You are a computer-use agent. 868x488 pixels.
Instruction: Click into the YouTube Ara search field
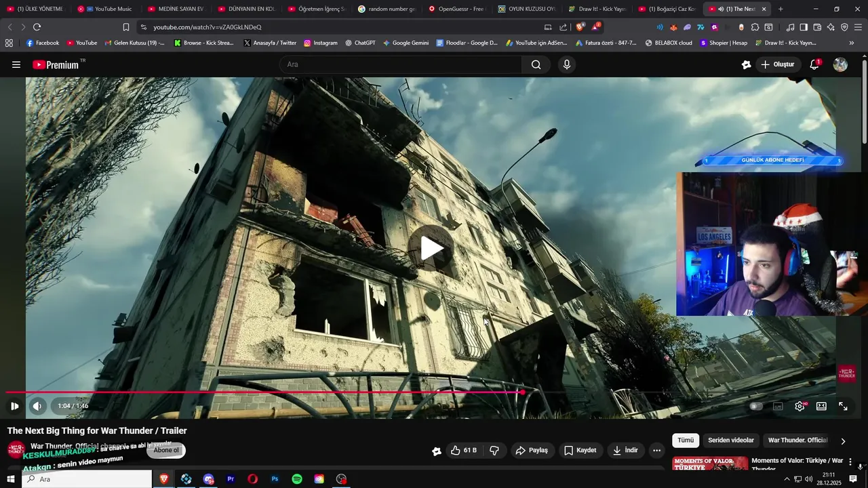pyautogui.click(x=400, y=64)
